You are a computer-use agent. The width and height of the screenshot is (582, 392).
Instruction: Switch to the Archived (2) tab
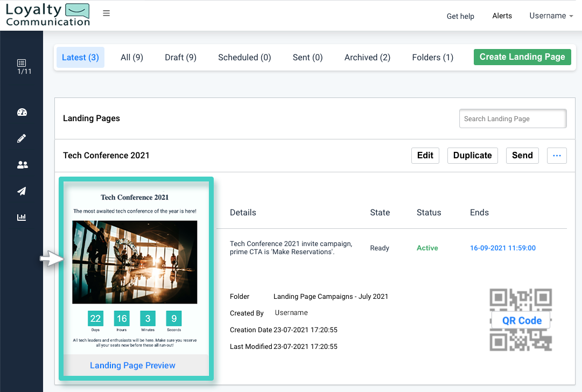367,58
